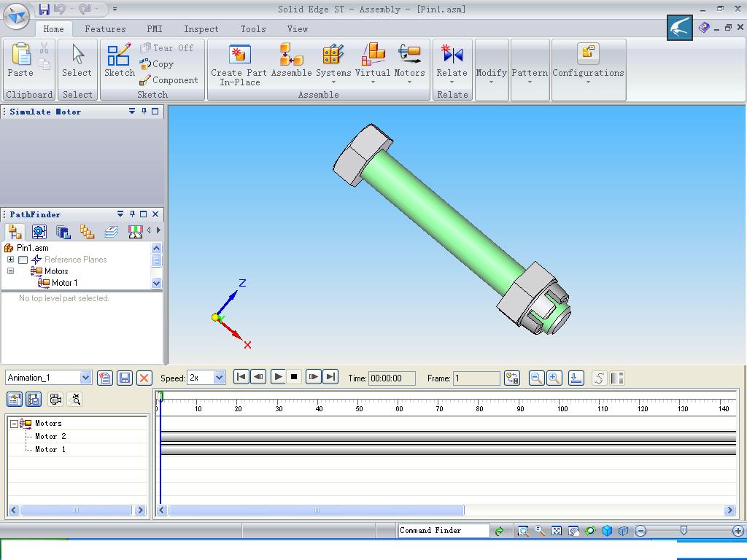Click the zoom slider plus button
Screen dimensions: 747x560
738,531
